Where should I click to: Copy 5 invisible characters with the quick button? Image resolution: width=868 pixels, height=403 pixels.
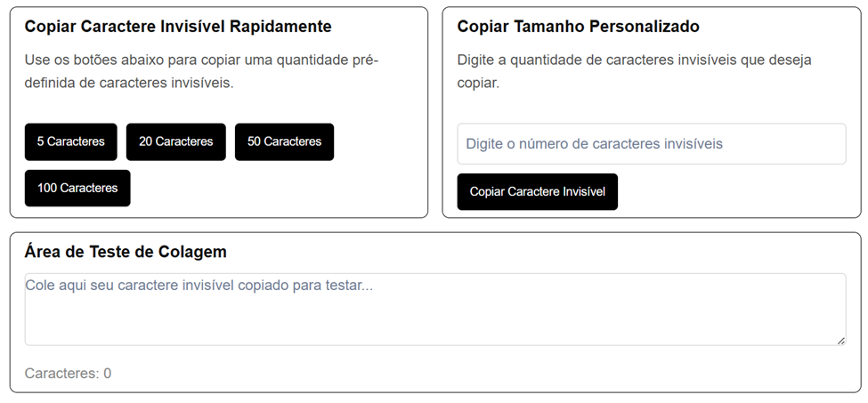coord(70,141)
